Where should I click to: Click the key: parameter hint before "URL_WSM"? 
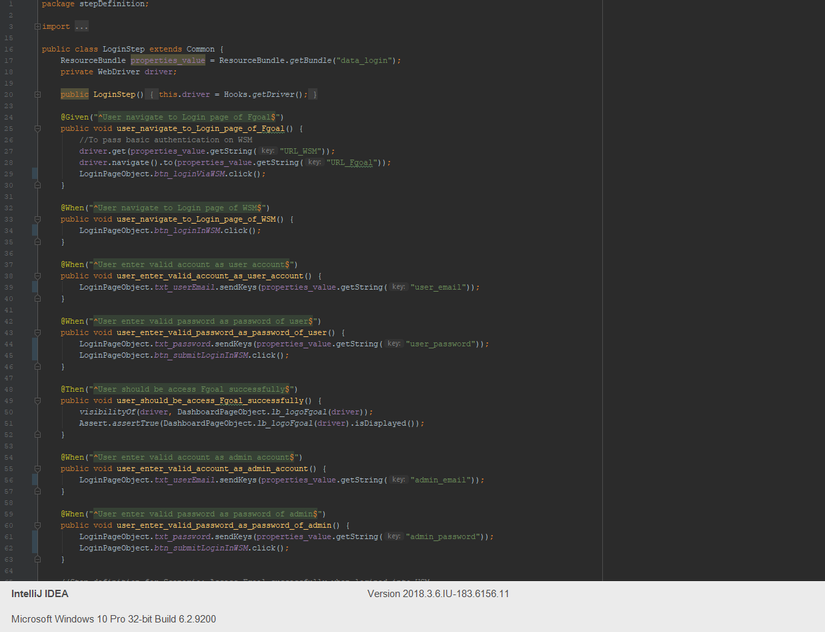tap(268, 151)
